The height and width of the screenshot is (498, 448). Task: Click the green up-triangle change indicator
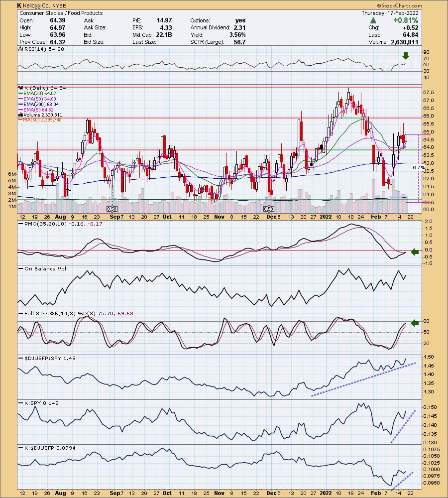pyautogui.click(x=373, y=20)
